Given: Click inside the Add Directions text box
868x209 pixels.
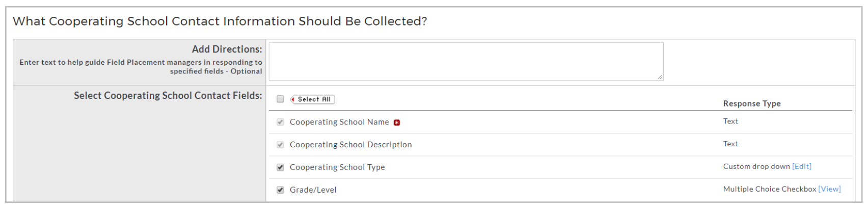Looking at the screenshot, I should tap(466, 61).
